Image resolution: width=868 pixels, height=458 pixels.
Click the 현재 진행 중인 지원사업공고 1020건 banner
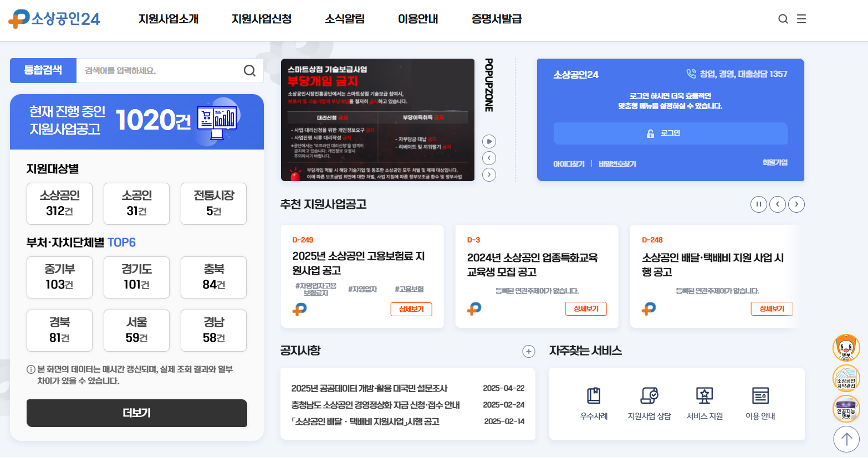[137, 122]
